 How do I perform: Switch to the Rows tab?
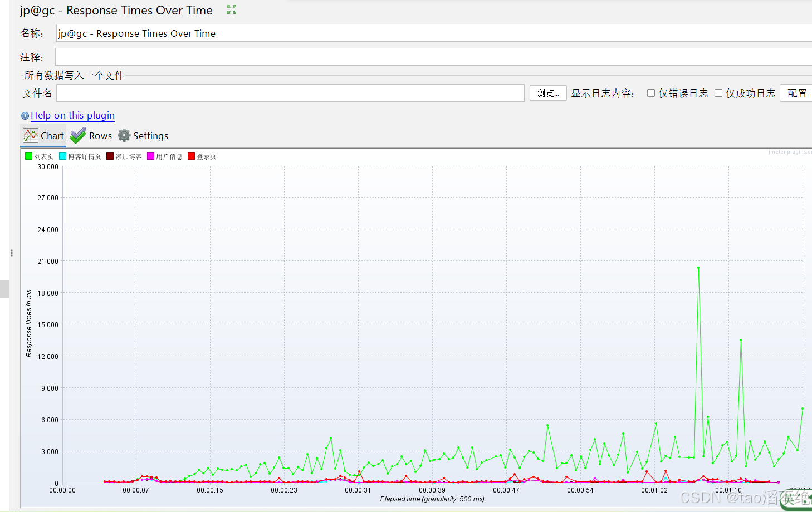91,135
